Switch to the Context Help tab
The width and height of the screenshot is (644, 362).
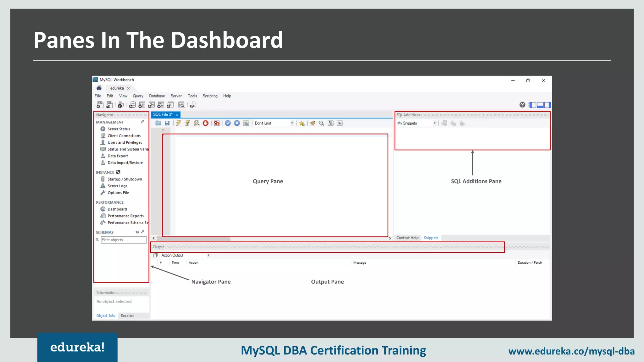[x=407, y=238]
